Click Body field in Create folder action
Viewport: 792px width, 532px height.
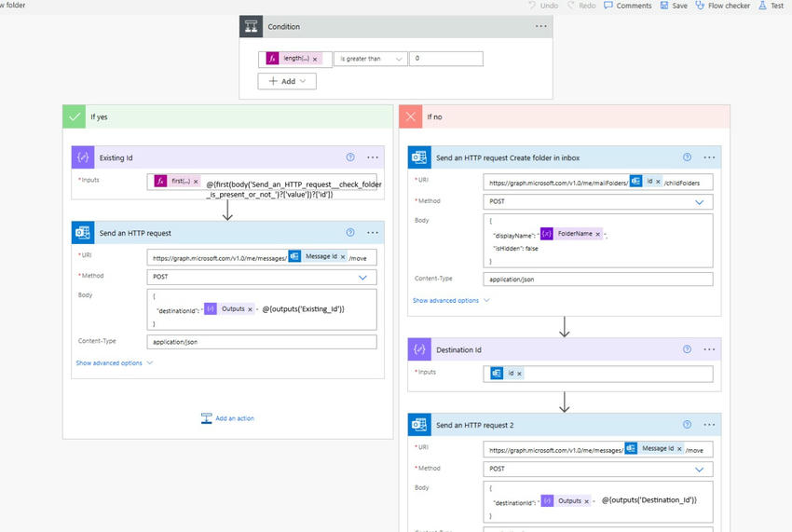598,241
